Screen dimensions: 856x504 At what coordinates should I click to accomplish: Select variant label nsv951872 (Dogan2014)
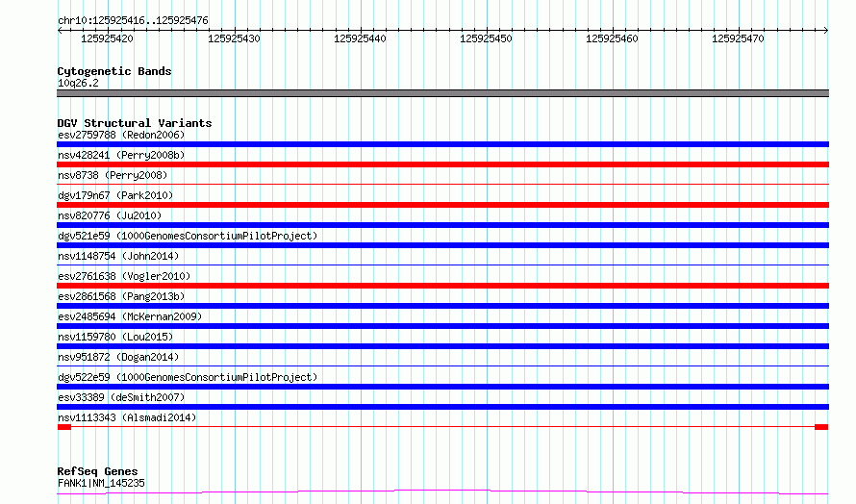tap(118, 357)
